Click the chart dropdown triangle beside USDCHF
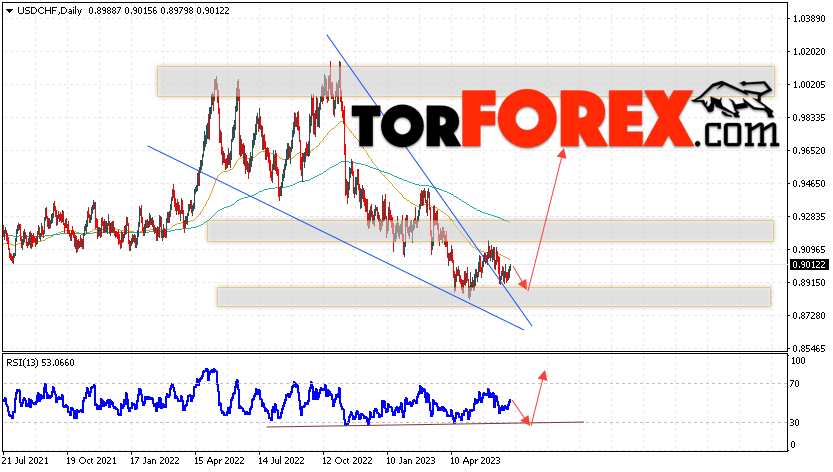Image resolution: width=833 pixels, height=472 pixels. (9, 11)
